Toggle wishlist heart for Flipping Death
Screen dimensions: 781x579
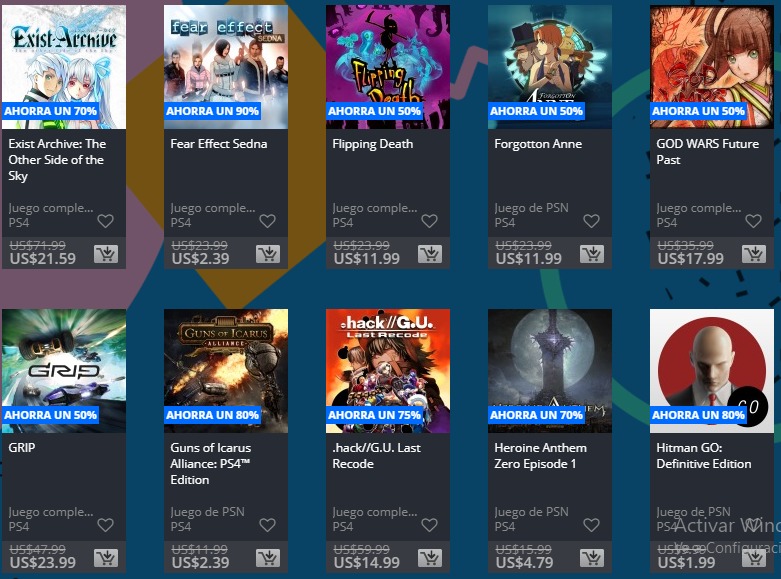429,221
